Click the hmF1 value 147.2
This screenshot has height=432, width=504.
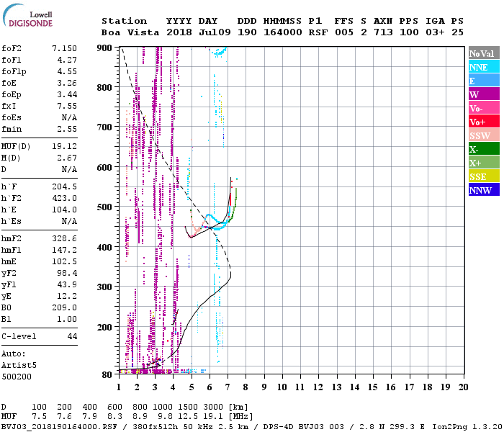tap(64, 250)
